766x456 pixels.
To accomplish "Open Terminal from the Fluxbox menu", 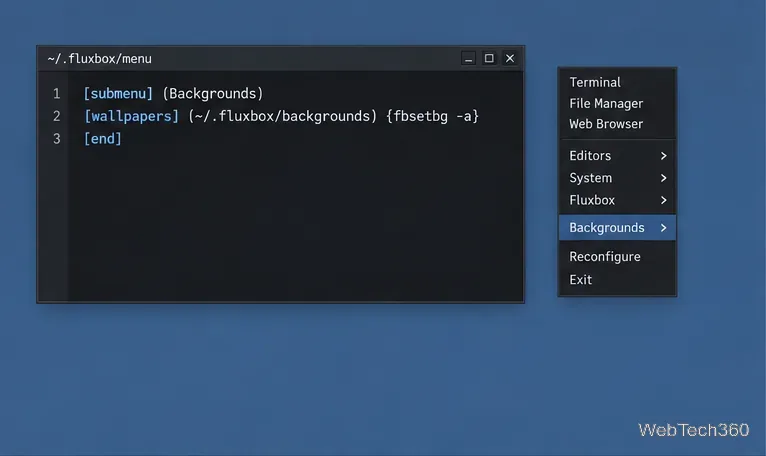I will [x=617, y=82].
